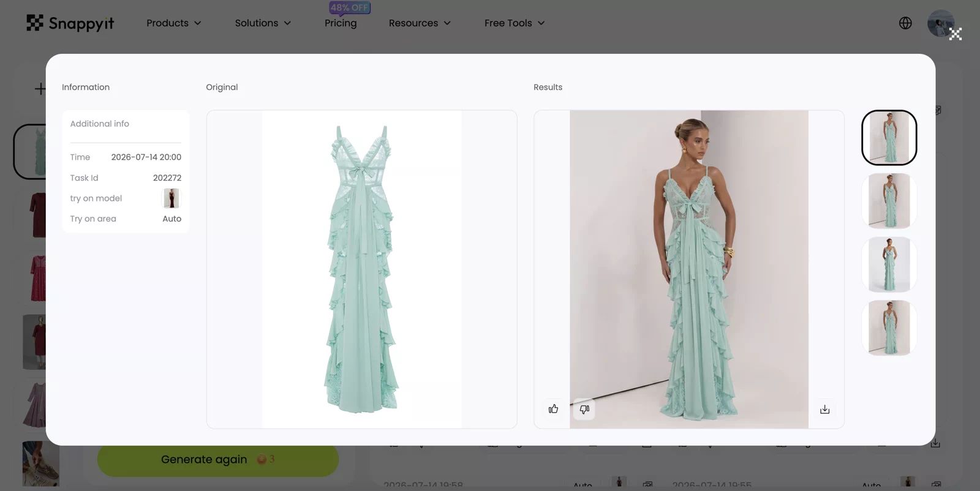980x491 pixels.
Task: Click the time value 2026-07-14 20:00
Action: pos(146,157)
